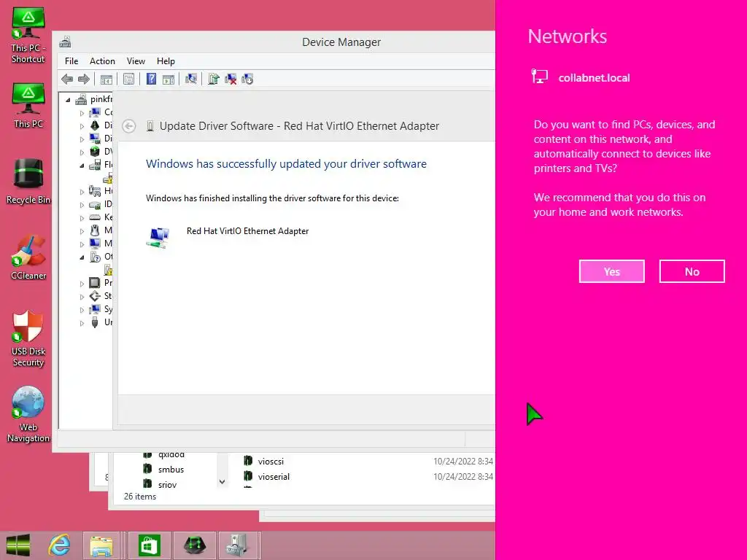
Task: Select the This PC desktop icon
Action: [28, 106]
